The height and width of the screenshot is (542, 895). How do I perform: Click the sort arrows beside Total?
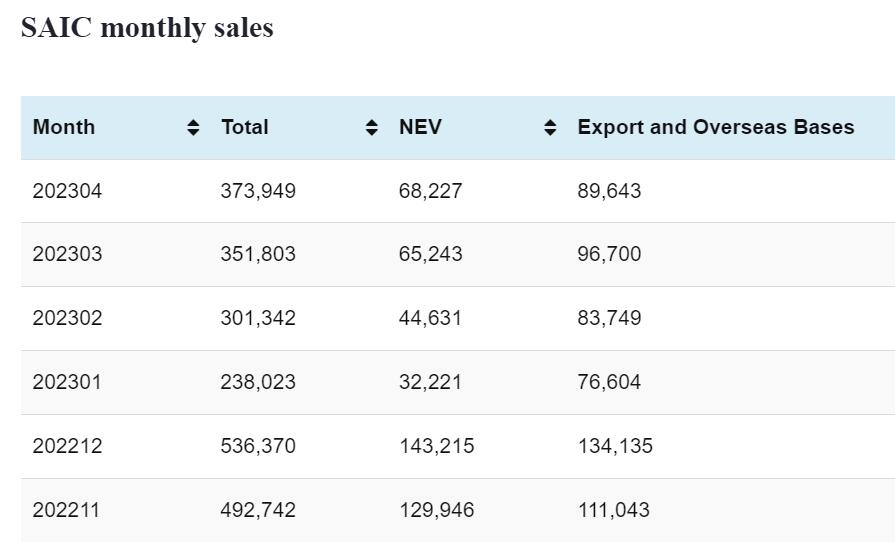372,128
